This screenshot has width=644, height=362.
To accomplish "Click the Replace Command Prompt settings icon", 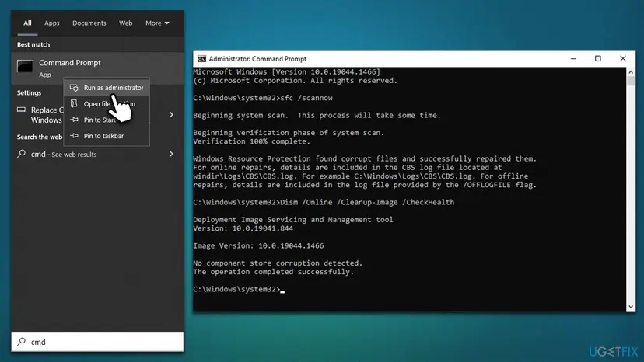I will tap(21, 110).
